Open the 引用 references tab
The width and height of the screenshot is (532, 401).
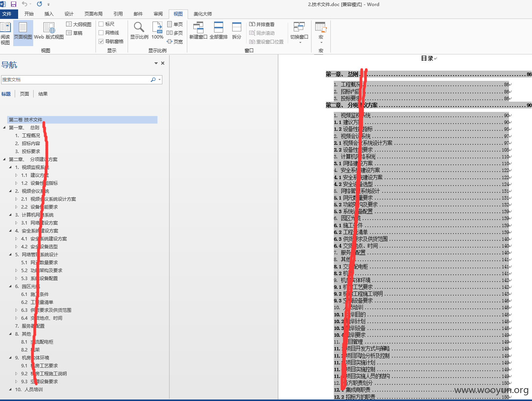118,14
